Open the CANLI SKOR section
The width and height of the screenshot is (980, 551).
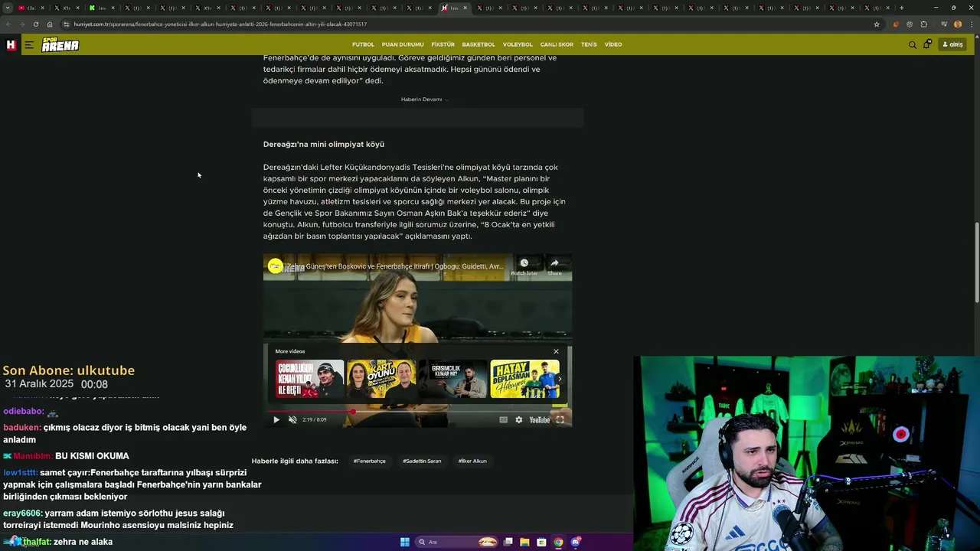(557, 44)
